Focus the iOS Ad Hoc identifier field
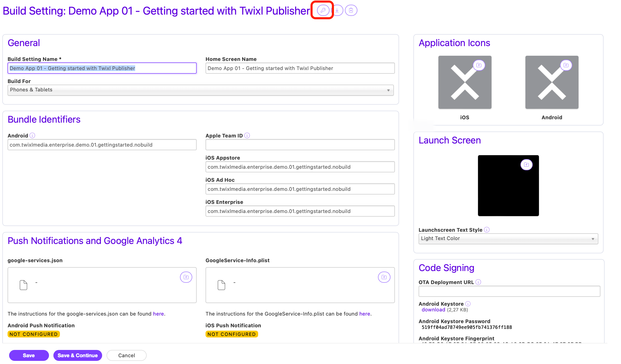This screenshot has height=364, width=621. 300,189
